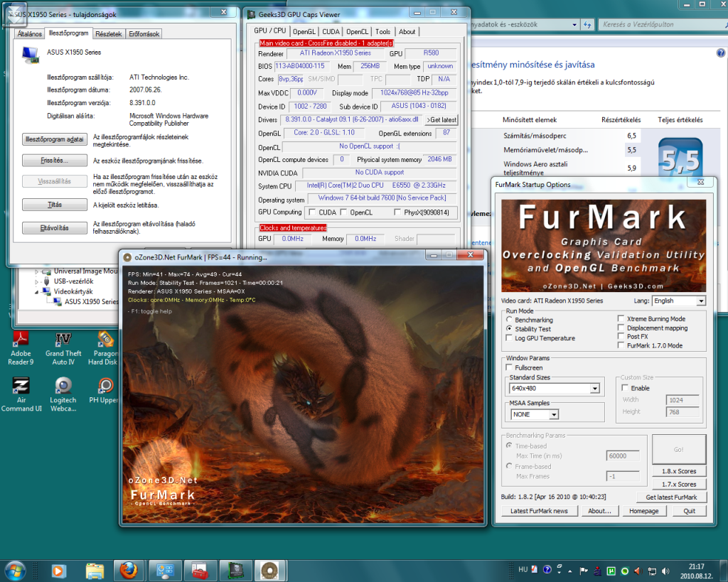Click the Control Panel refresh arrows button
Image resolution: width=728 pixels, height=582 pixels.
(588, 25)
